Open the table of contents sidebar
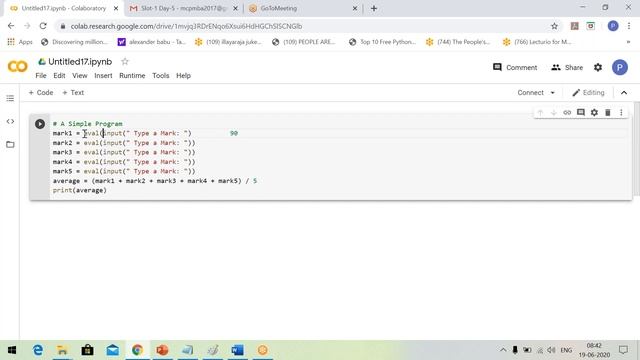Image resolution: width=640 pixels, height=360 pixels. tap(10, 98)
